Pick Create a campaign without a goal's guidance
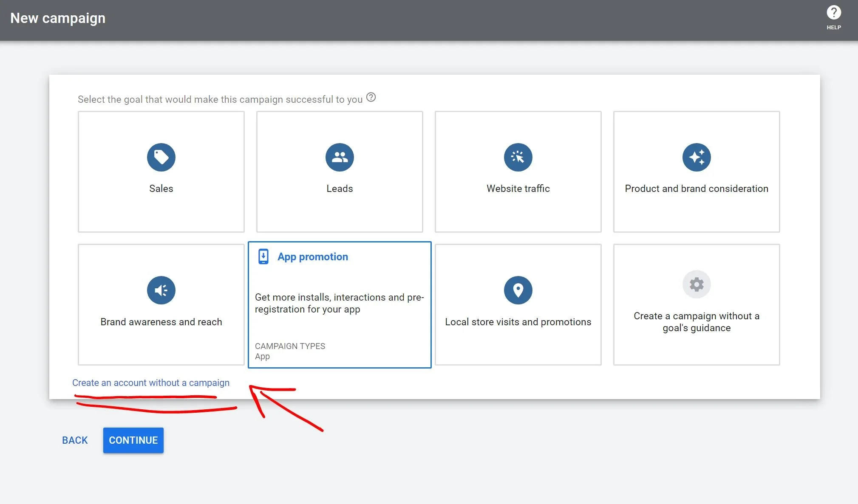Screen dimensions: 858x504 pyautogui.click(x=696, y=322)
